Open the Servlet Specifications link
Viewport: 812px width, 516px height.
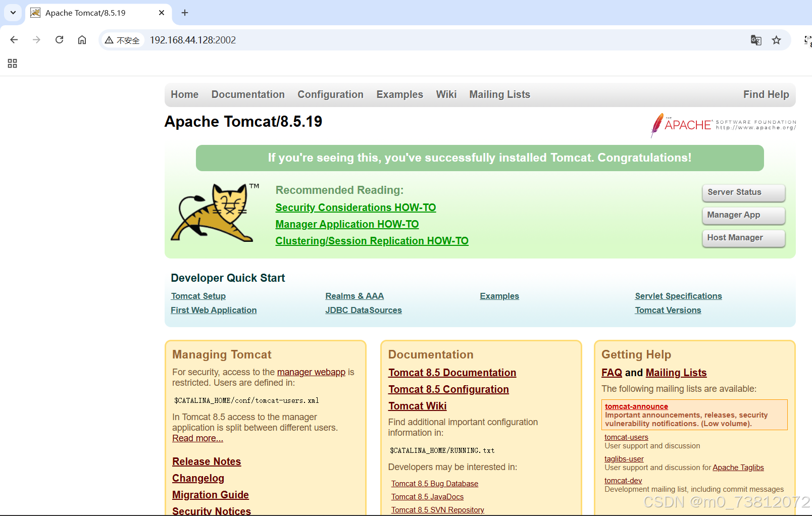coord(678,296)
